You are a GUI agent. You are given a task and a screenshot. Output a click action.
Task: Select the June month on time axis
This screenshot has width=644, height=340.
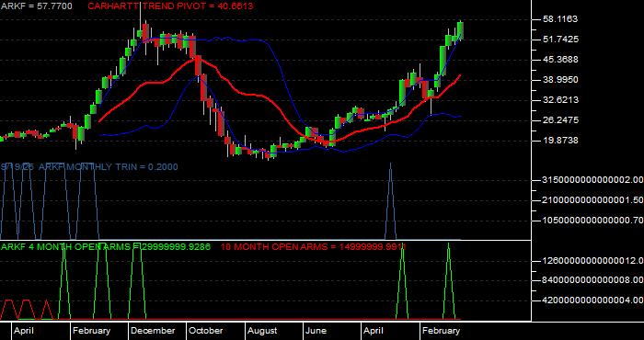click(x=316, y=331)
